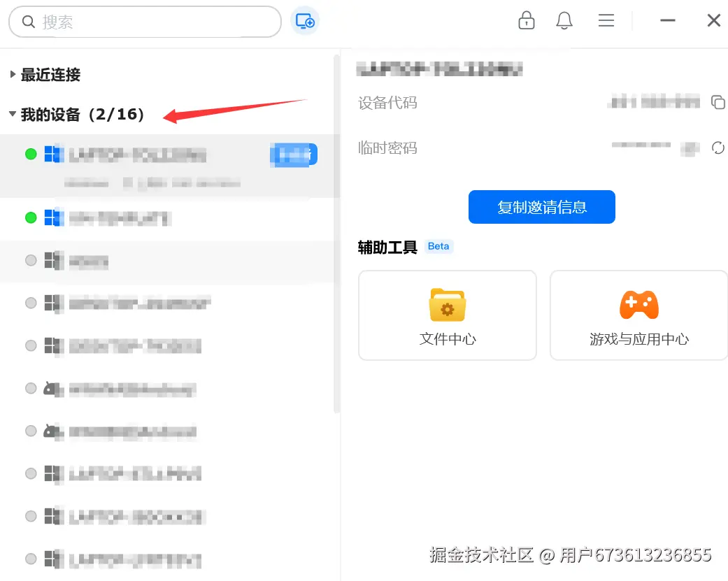Open the 文件中心 folder icon
The image size is (728, 581).
pyautogui.click(x=447, y=305)
